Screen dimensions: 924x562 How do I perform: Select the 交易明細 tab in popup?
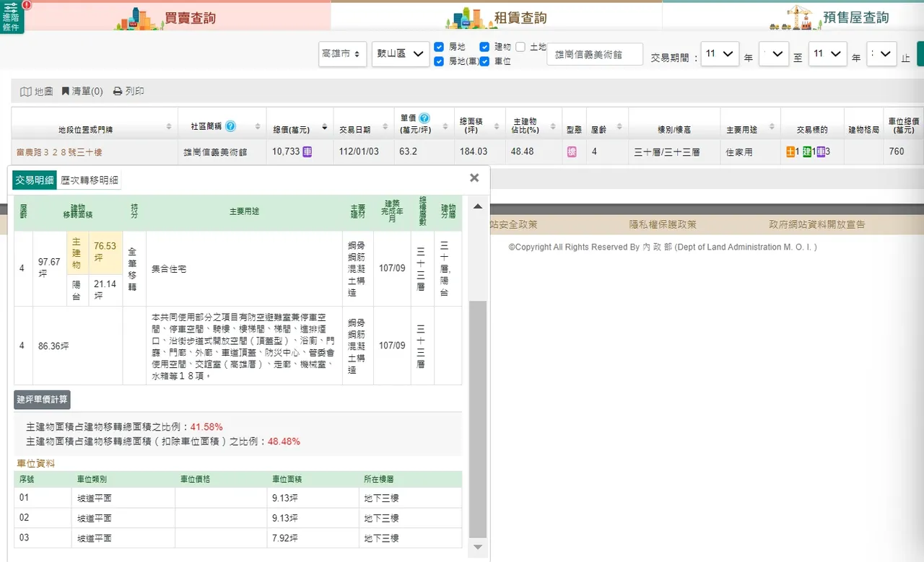click(35, 180)
